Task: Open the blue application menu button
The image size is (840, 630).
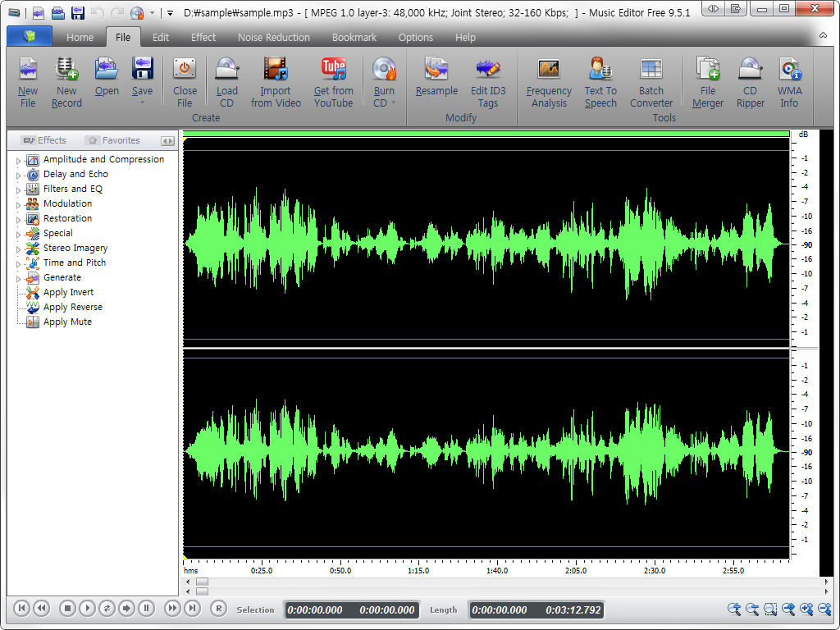Action: (x=30, y=36)
